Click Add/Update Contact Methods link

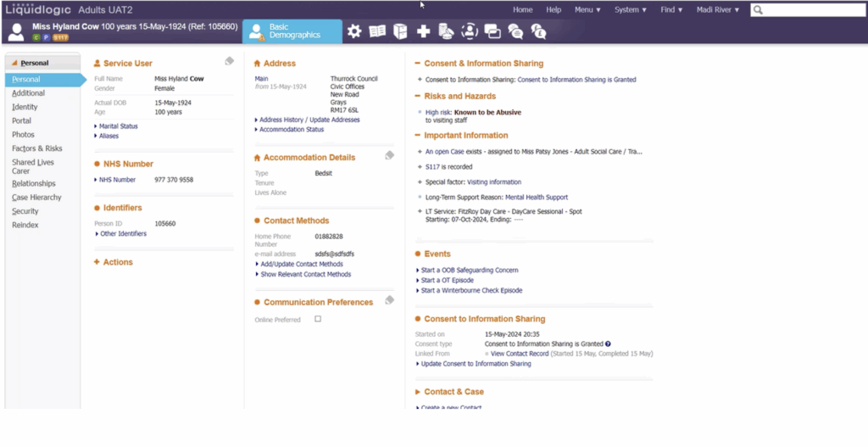pyautogui.click(x=302, y=264)
